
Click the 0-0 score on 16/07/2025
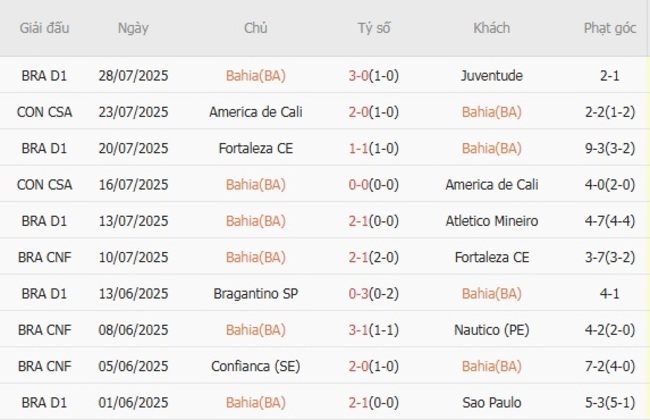pyautogui.click(x=361, y=185)
